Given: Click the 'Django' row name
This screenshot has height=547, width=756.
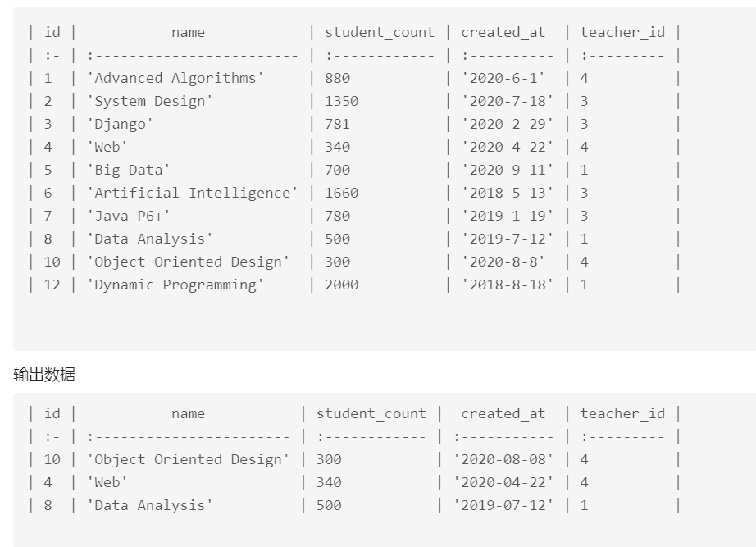Looking at the screenshot, I should tap(120, 125).
